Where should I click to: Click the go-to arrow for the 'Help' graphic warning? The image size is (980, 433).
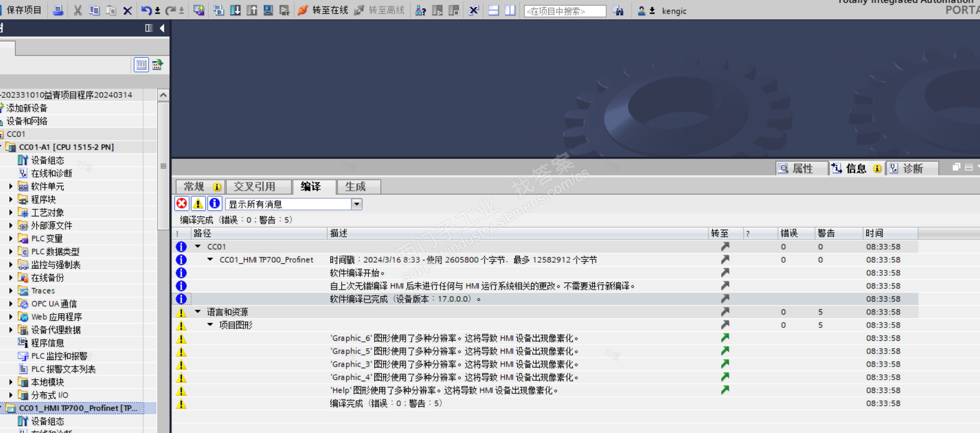(725, 390)
